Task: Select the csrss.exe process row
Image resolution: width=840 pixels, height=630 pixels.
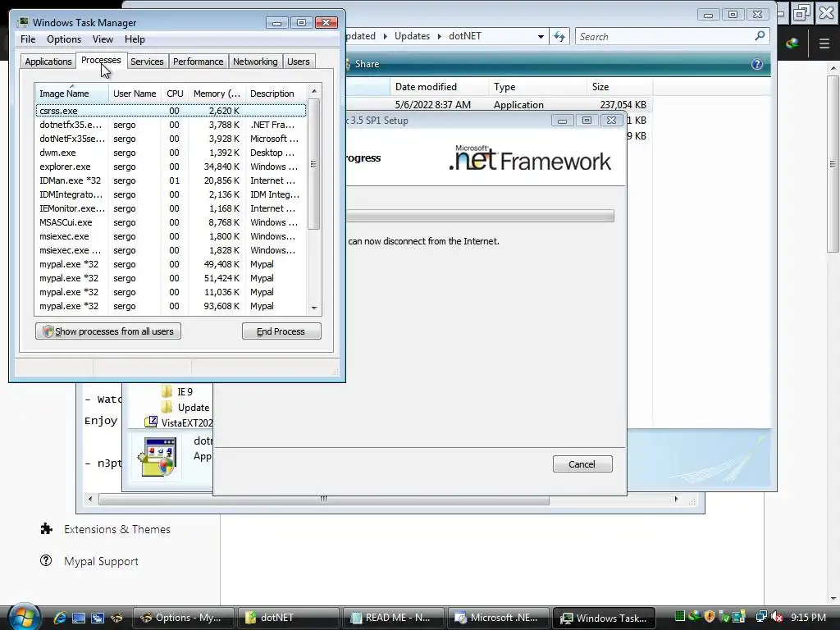Action: (x=171, y=111)
